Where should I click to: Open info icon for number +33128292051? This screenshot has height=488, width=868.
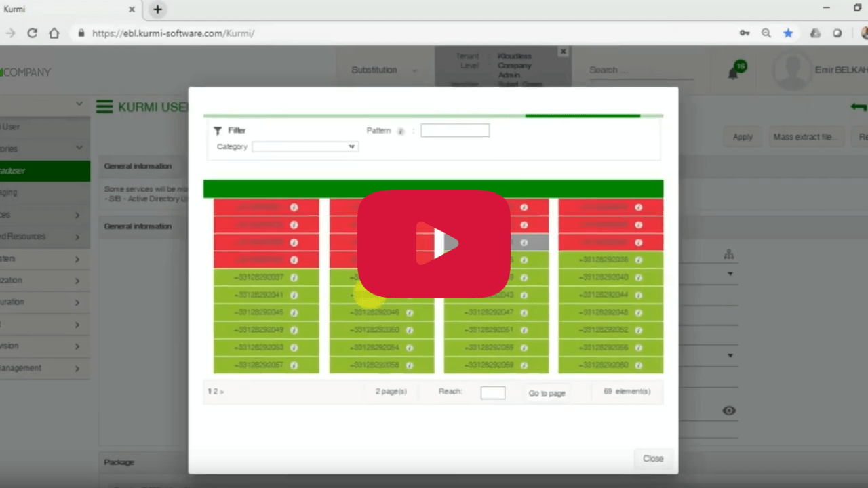click(x=524, y=330)
